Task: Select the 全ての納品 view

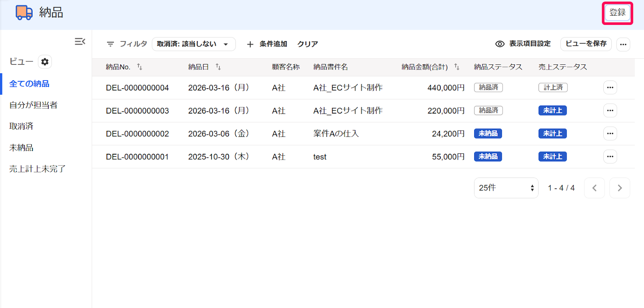Action: pyautogui.click(x=29, y=84)
